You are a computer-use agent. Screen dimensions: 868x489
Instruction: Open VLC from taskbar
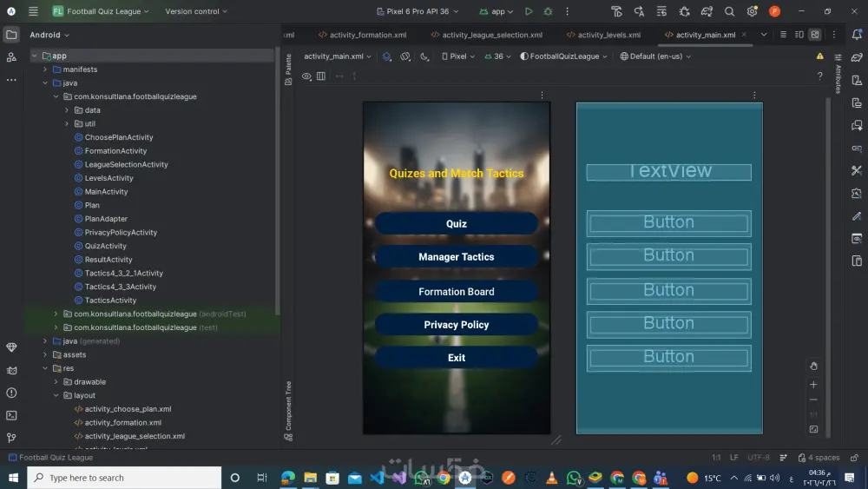[552, 478]
